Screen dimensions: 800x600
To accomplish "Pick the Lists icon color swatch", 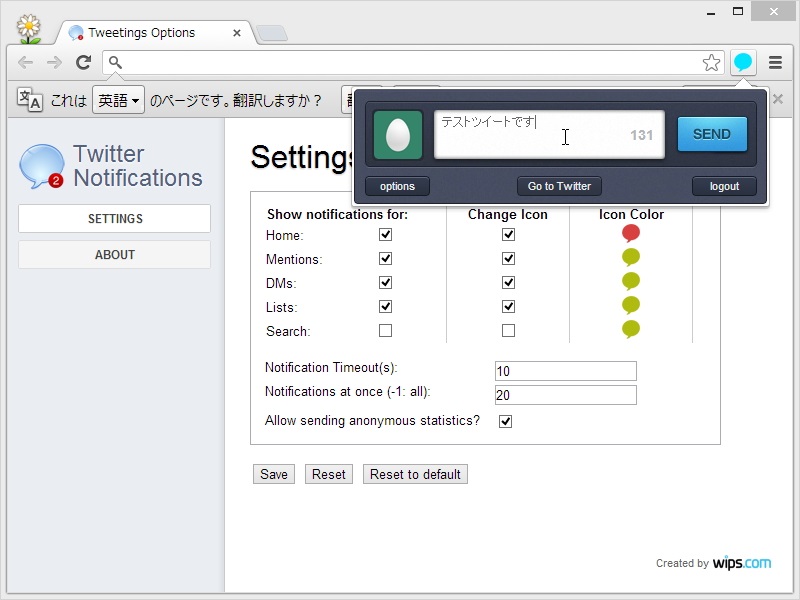I will (631, 305).
